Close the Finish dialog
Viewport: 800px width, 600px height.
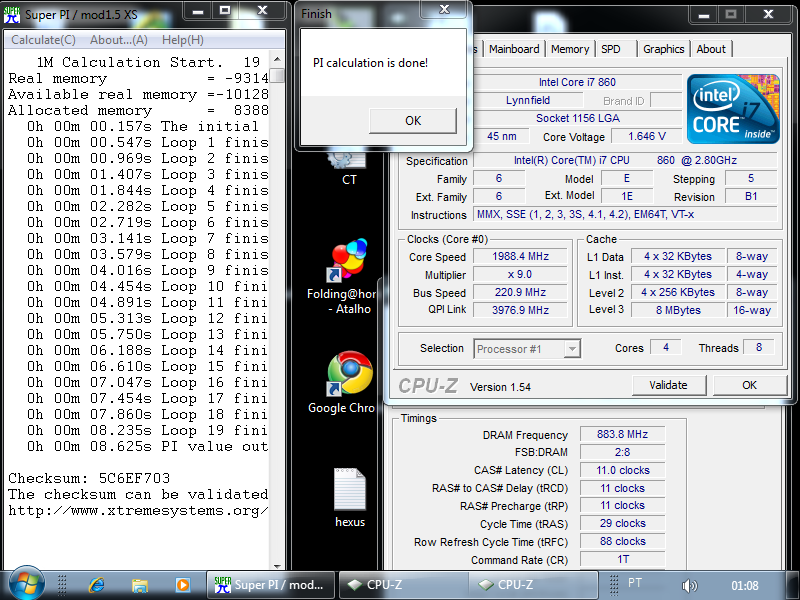pos(444,10)
